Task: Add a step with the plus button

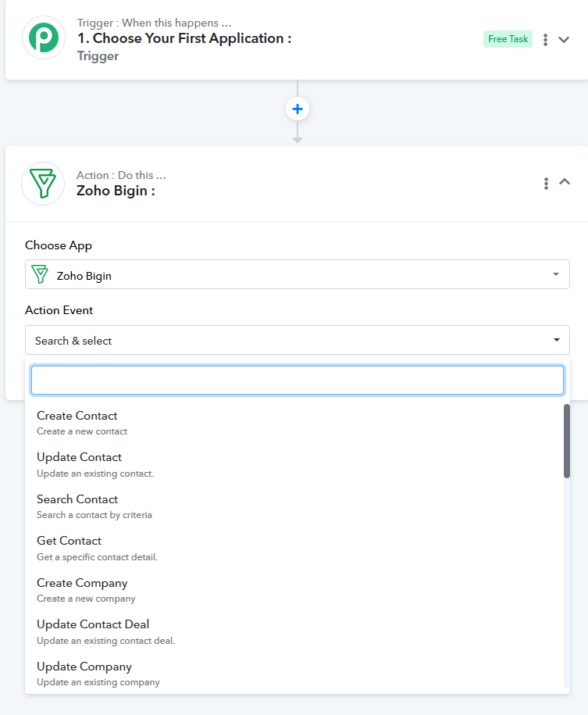Action: 298,109
